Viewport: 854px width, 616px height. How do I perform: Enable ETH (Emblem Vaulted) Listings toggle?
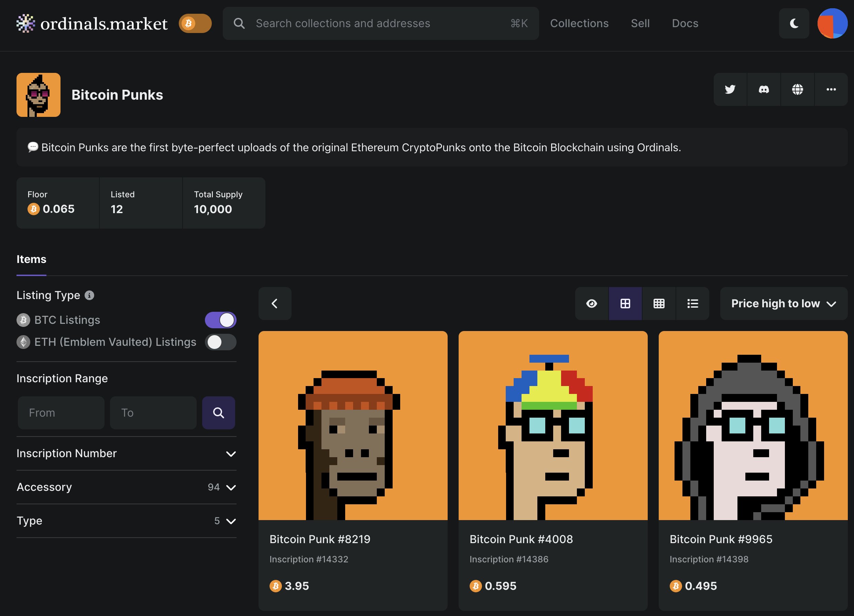220,342
